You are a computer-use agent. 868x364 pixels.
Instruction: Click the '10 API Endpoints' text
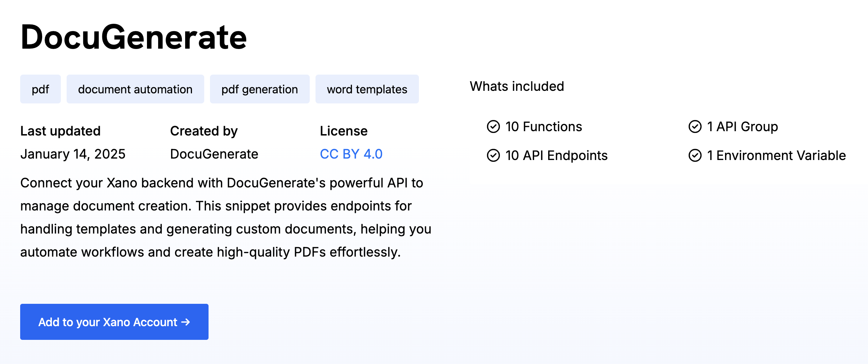coord(556,155)
